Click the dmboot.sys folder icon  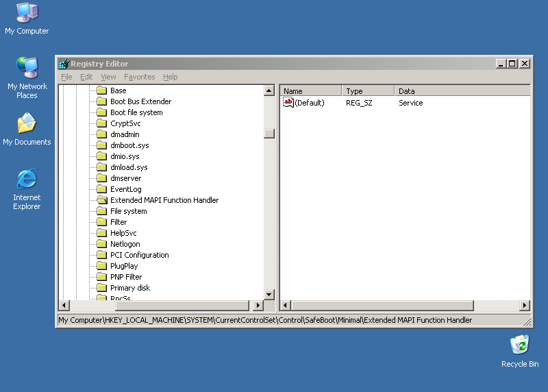101,145
